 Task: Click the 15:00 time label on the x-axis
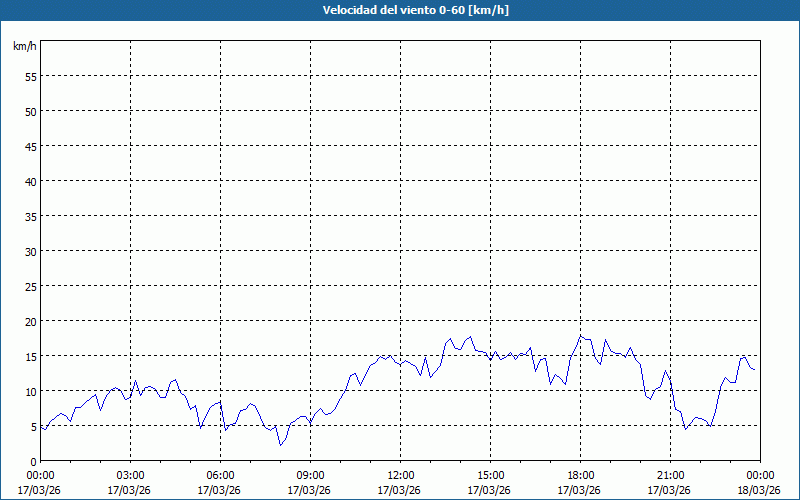pos(490,475)
